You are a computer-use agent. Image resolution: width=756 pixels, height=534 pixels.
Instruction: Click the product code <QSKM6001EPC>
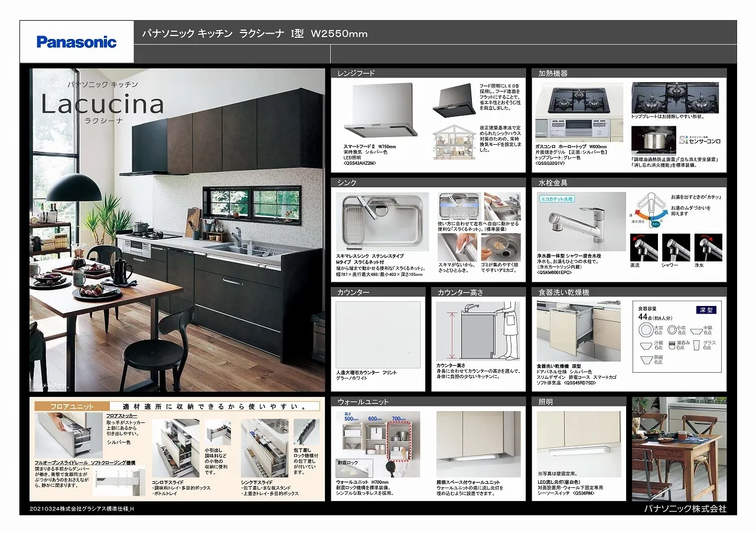(x=555, y=272)
